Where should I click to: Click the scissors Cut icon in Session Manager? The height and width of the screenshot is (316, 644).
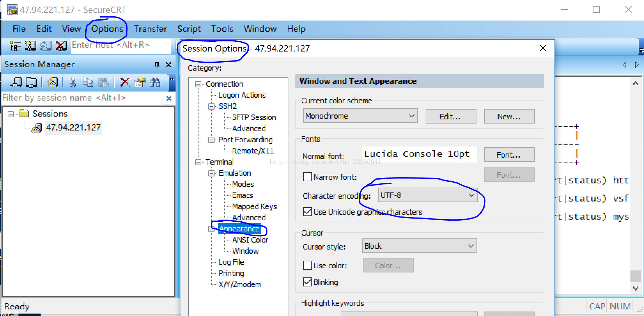pos(73,82)
